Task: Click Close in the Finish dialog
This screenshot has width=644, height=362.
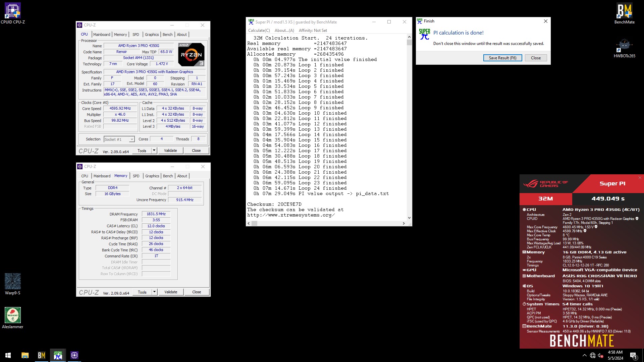Action: (x=536, y=58)
